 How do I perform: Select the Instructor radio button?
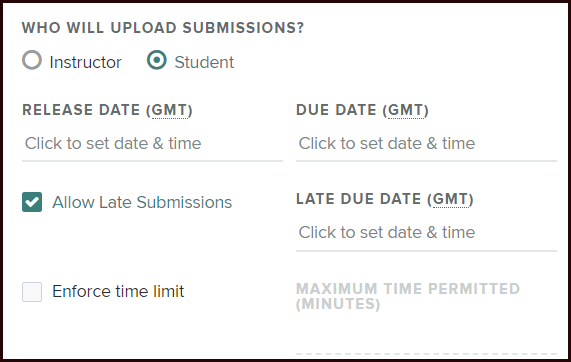pos(32,60)
